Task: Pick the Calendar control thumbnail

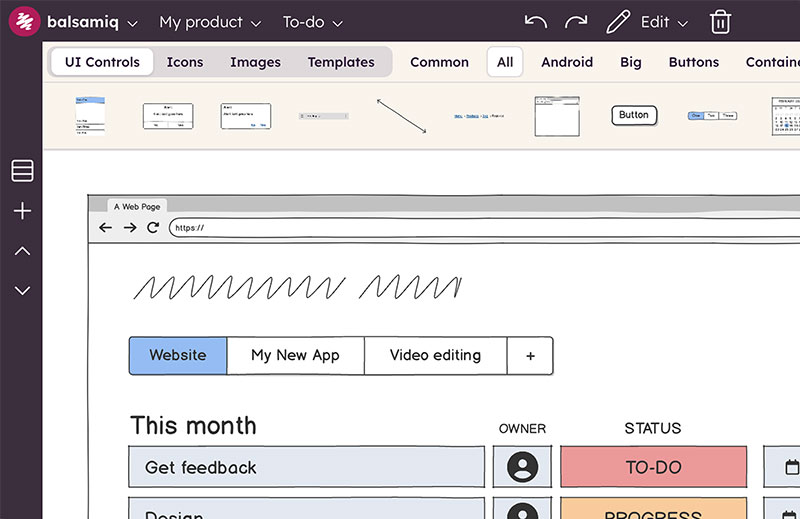Action: [x=786, y=116]
